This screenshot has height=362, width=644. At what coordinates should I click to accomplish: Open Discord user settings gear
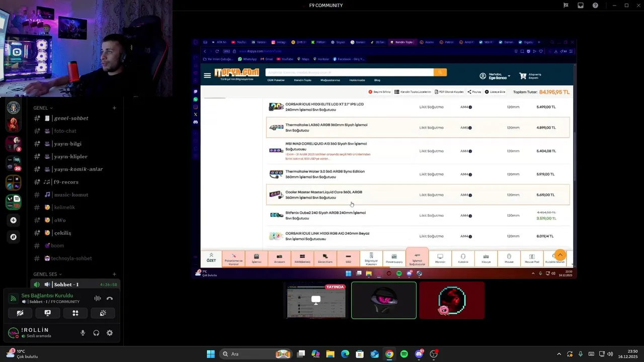pos(110,333)
